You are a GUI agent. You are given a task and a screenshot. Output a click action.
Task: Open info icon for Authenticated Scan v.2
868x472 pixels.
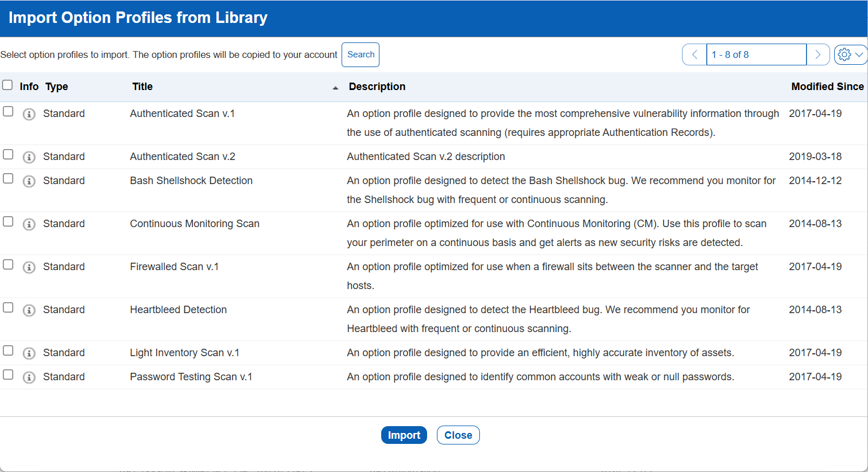tap(29, 157)
